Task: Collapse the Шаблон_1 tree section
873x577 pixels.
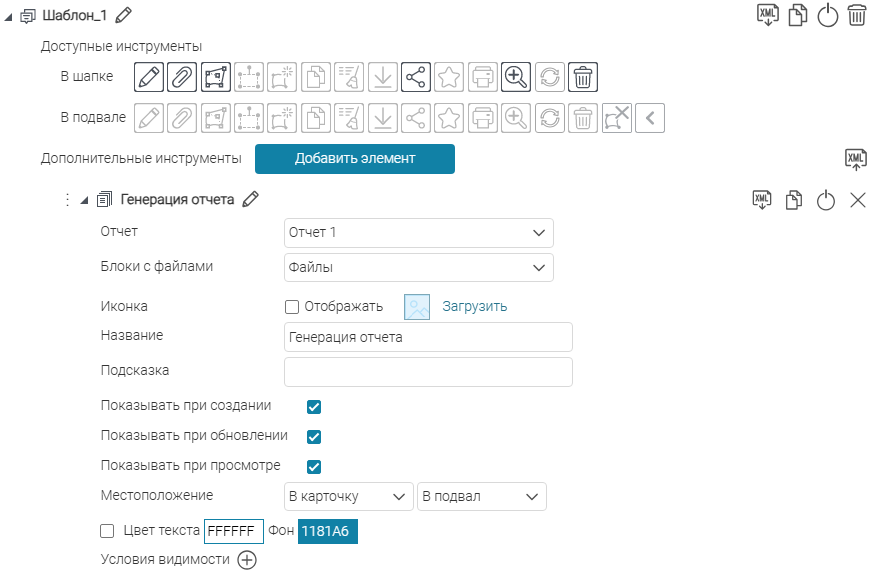Action: pyautogui.click(x=9, y=16)
